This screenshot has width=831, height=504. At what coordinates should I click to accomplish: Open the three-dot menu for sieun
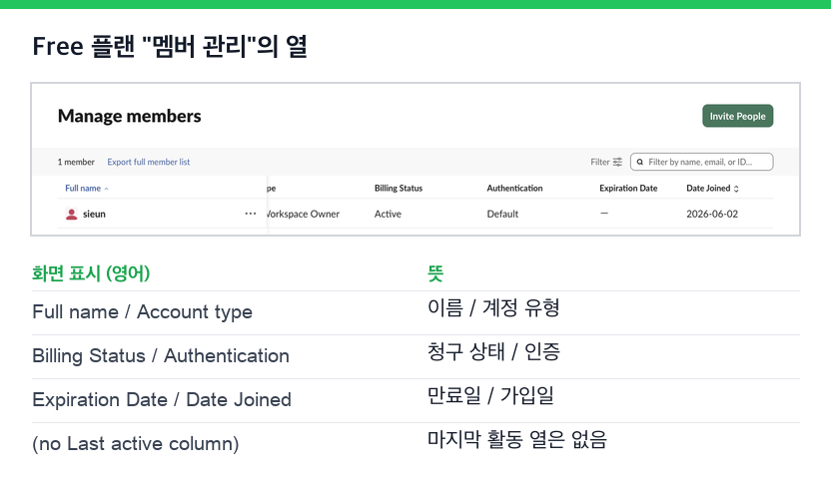click(250, 214)
